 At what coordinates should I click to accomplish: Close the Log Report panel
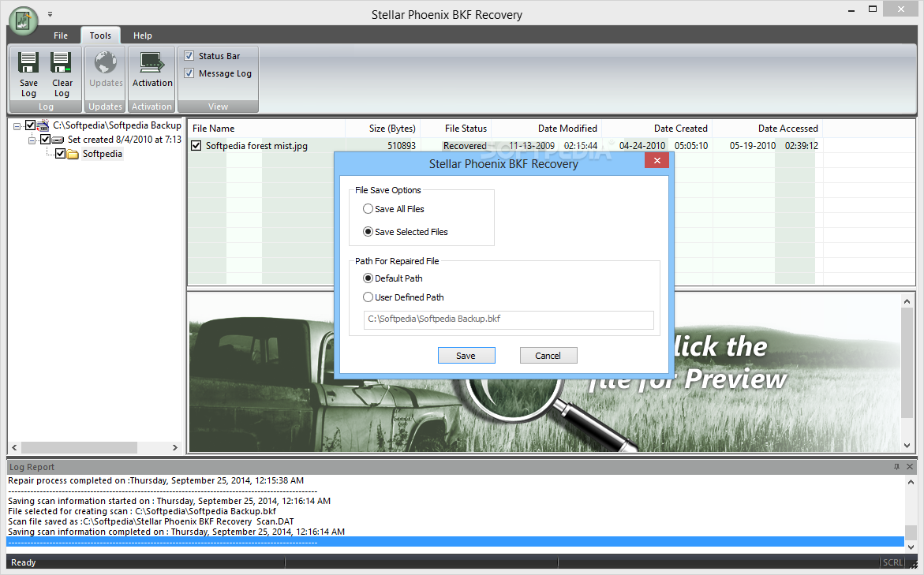pyautogui.click(x=910, y=467)
